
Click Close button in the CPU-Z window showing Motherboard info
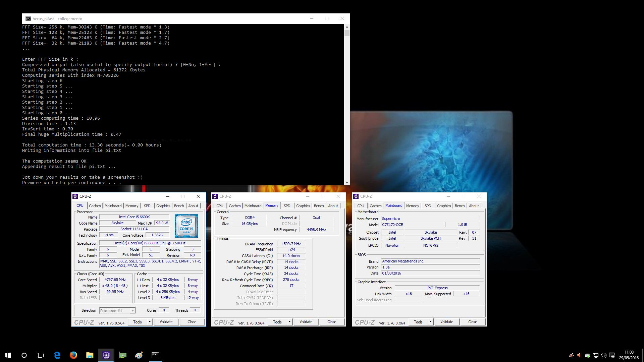click(x=473, y=322)
